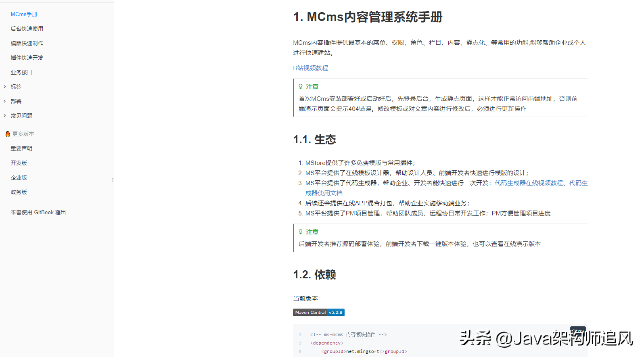This screenshot has height=357, width=644.
Task: Select the 部署 tree item
Action: pos(16,101)
